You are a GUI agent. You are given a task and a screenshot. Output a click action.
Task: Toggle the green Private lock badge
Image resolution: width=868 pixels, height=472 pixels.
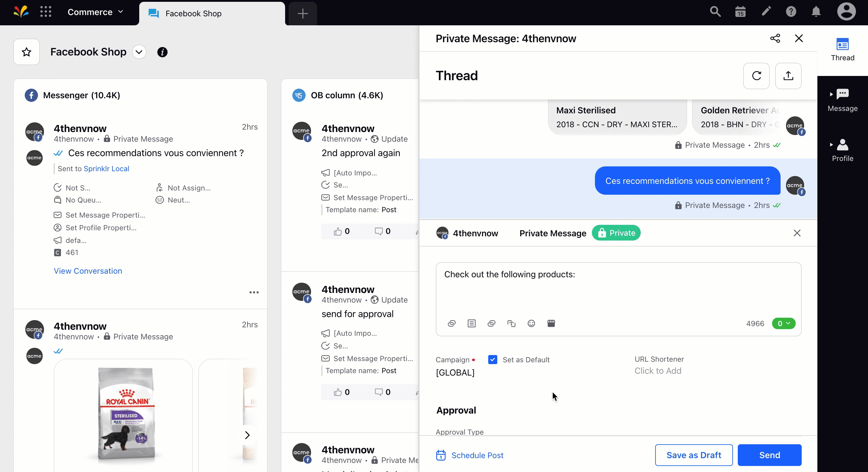pyautogui.click(x=616, y=233)
